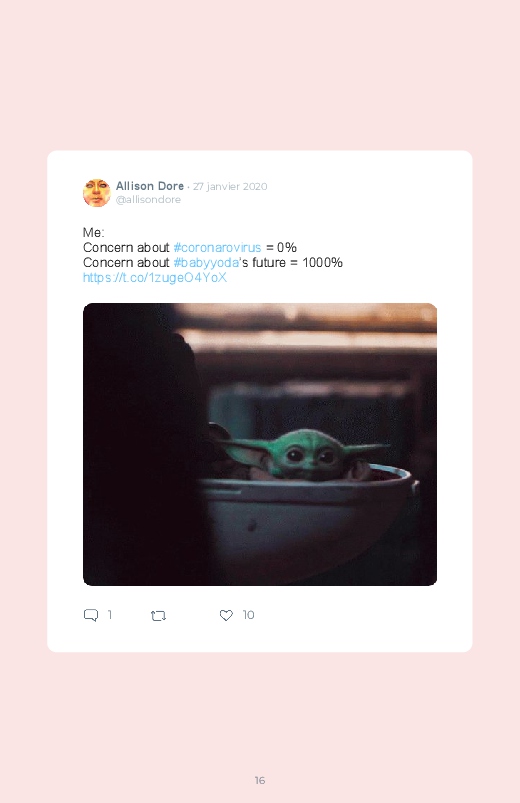Follow the https://t.co/1zugeO4YoX link
The image size is (520, 803).
click(x=155, y=278)
